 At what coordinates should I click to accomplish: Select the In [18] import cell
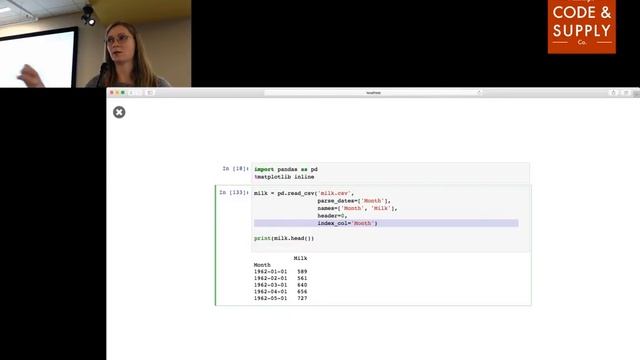point(391,173)
